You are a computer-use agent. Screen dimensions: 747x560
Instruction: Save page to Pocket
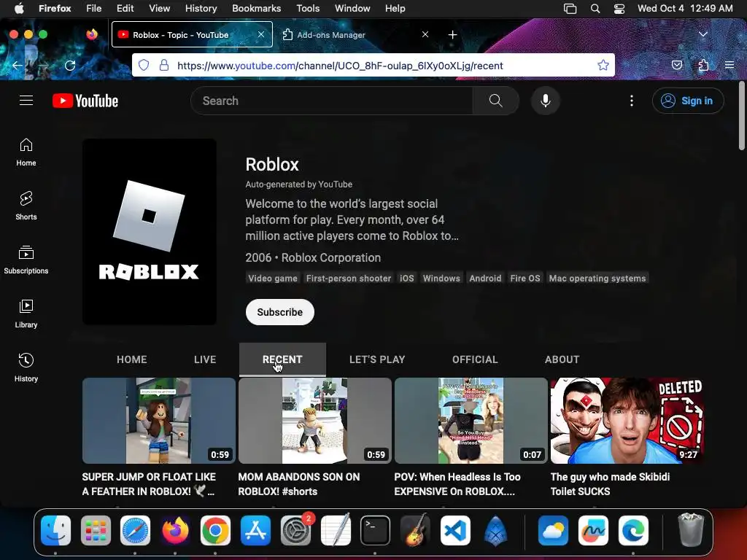point(677,65)
